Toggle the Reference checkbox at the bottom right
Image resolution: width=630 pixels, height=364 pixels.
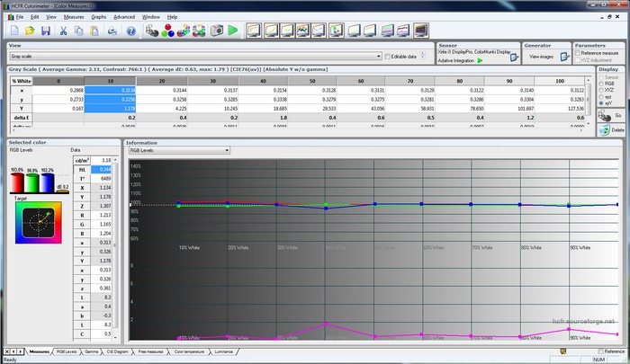[x=601, y=351]
